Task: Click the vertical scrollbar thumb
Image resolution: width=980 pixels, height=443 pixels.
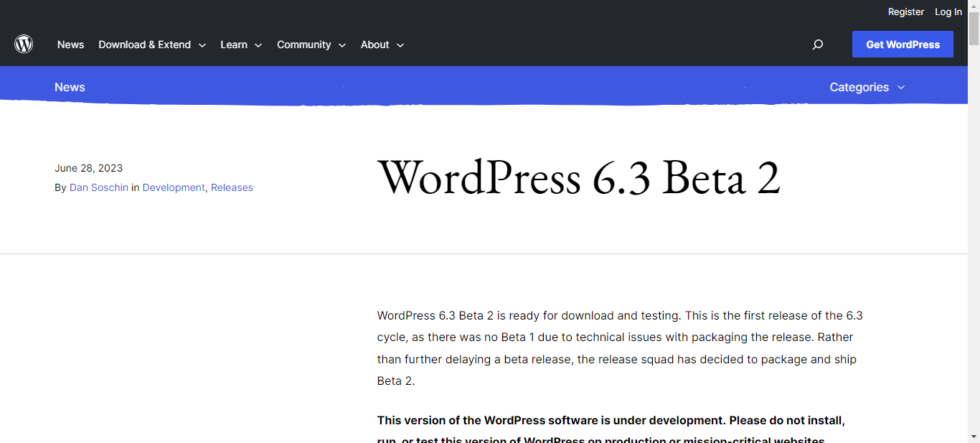Action: [974, 29]
